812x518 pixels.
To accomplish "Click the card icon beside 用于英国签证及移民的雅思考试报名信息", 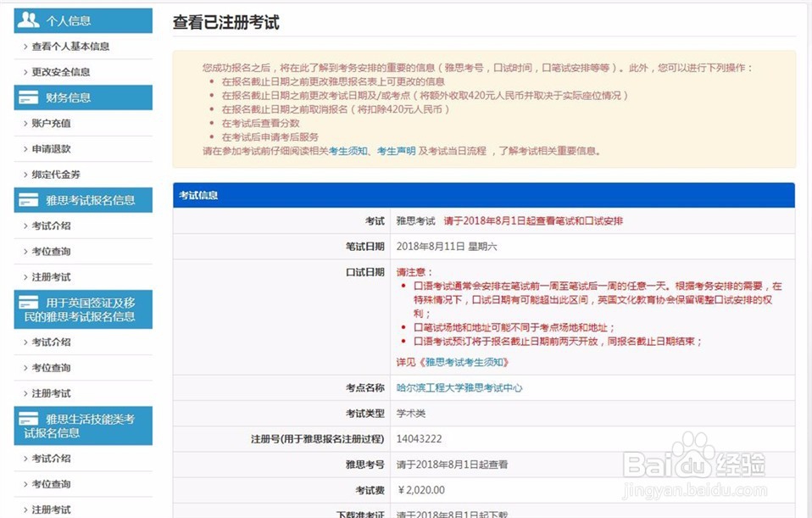I will pos(28,302).
